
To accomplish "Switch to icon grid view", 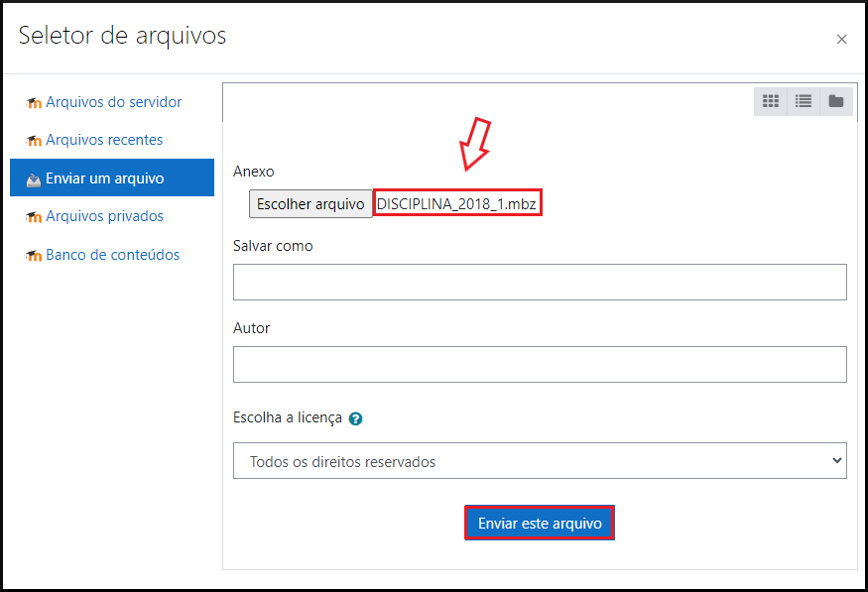I will click(770, 101).
